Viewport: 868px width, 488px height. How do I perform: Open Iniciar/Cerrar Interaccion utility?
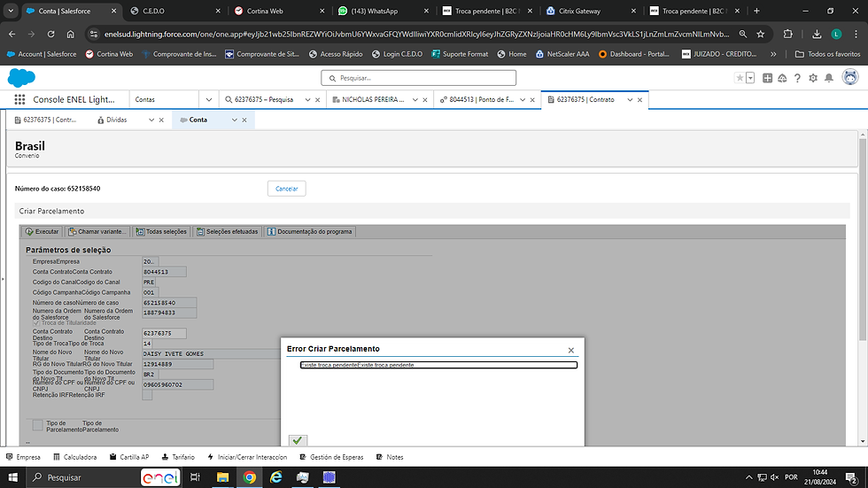(x=247, y=457)
